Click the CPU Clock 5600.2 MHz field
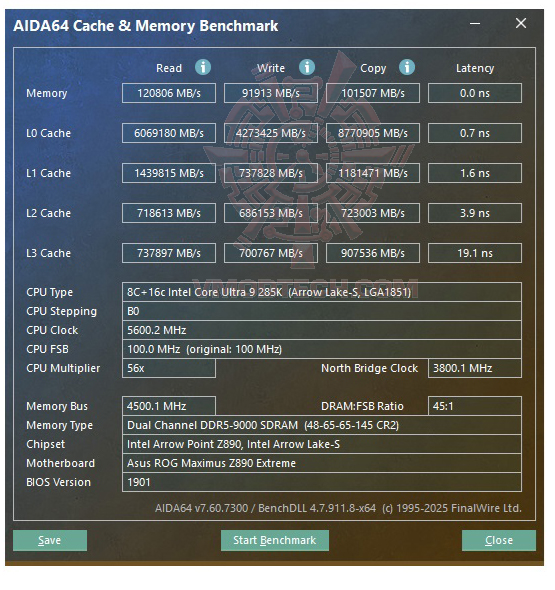The image size is (555, 590). [x=322, y=330]
